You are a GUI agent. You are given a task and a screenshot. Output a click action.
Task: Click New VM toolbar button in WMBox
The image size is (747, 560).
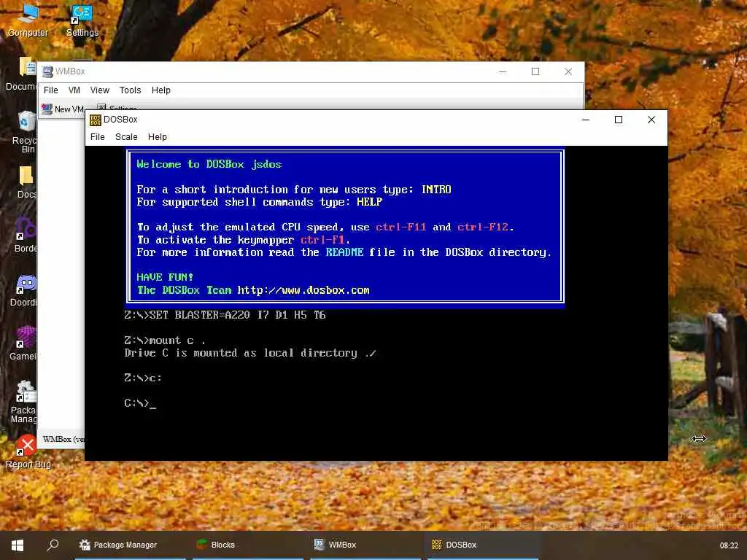click(x=63, y=109)
